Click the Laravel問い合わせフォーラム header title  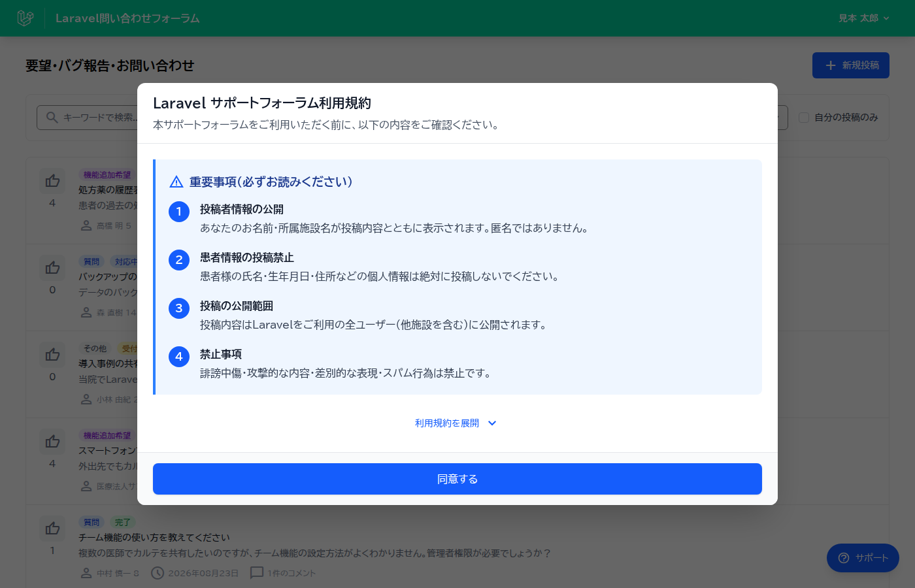tap(127, 18)
